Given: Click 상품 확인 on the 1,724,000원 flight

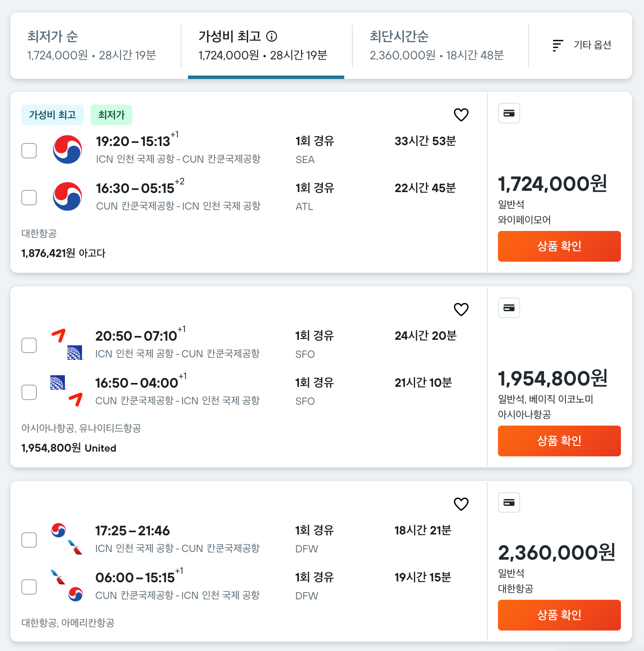Looking at the screenshot, I should coord(559,246).
